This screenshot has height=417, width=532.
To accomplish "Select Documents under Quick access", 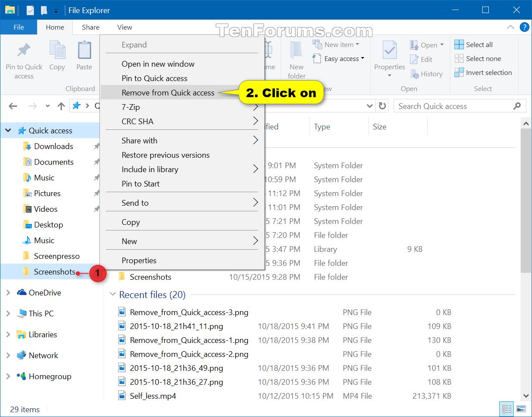I will point(48,162).
